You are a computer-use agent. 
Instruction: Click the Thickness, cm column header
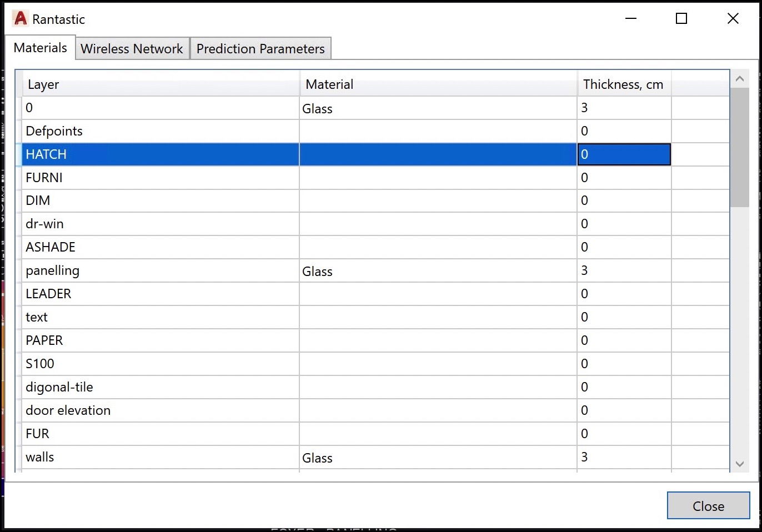tap(623, 84)
